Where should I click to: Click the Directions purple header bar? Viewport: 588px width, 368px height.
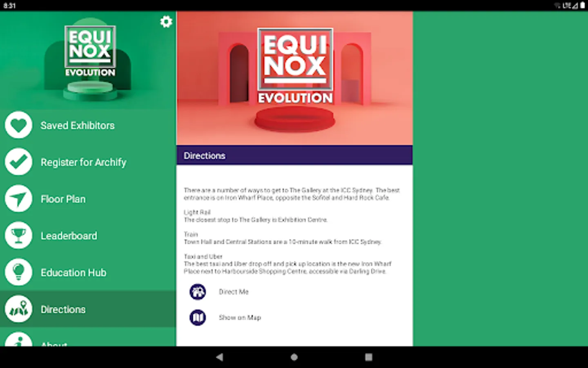[294, 155]
